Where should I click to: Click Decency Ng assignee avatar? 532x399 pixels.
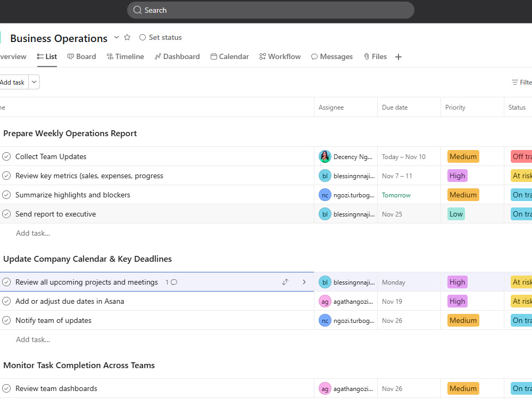tap(325, 157)
